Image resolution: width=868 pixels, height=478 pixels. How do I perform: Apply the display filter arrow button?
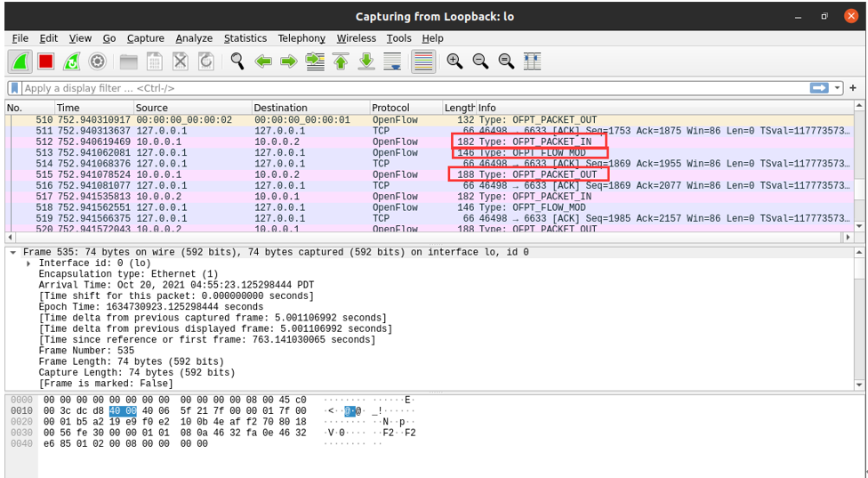819,88
